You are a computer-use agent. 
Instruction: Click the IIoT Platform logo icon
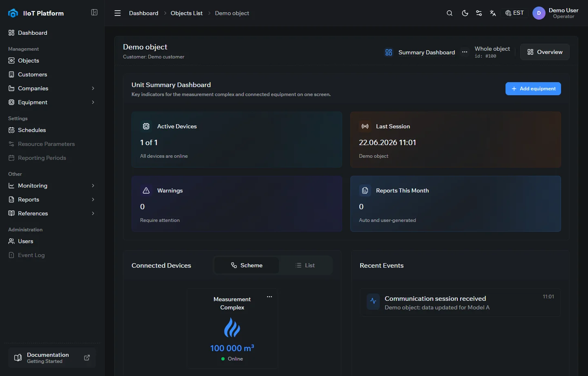(13, 13)
